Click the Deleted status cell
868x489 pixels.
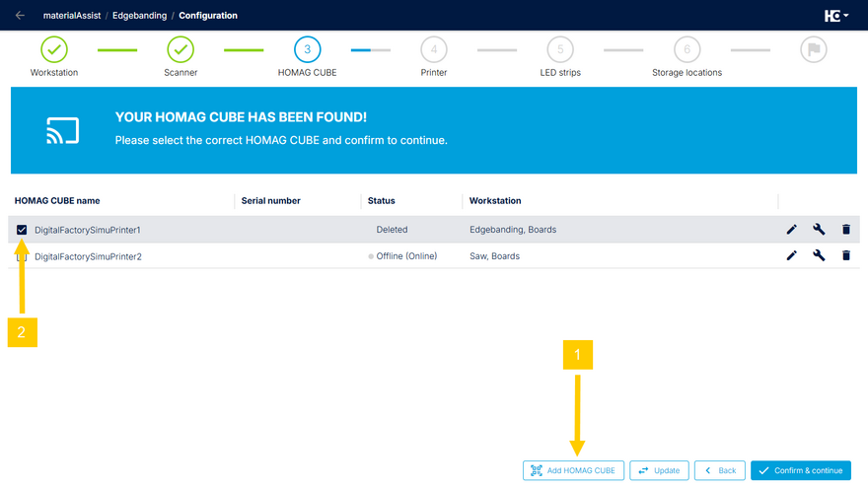(392, 230)
